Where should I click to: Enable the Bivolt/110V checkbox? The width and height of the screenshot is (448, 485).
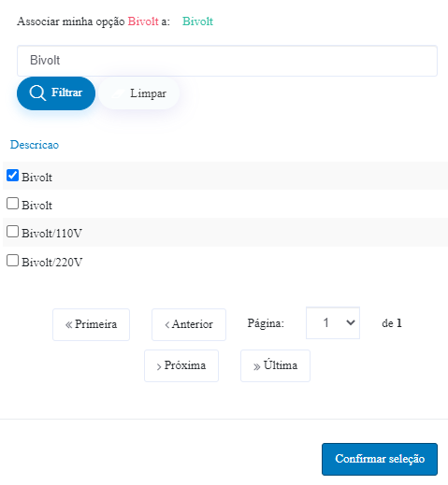tap(12, 232)
